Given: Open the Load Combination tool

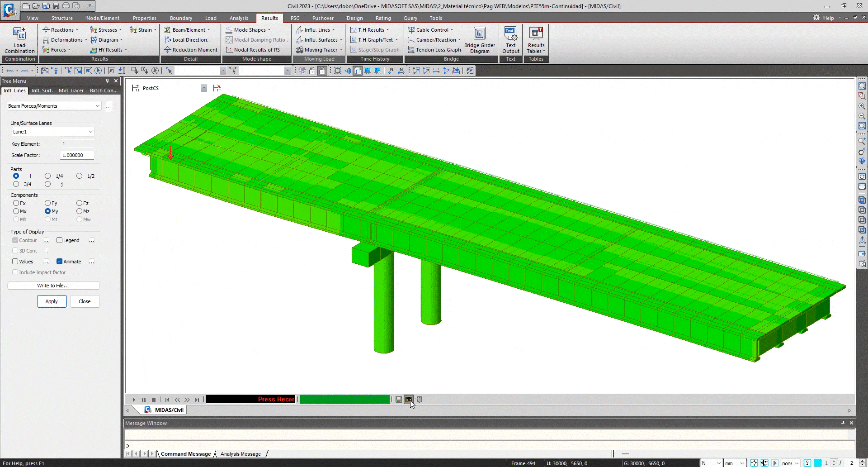Looking at the screenshot, I should pyautogui.click(x=19, y=40).
